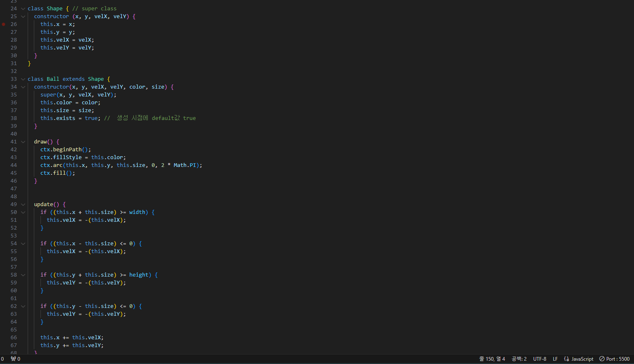The height and width of the screenshot is (364, 634).
Task: Click the breakpoint dot on line 26
Action: pos(4,24)
